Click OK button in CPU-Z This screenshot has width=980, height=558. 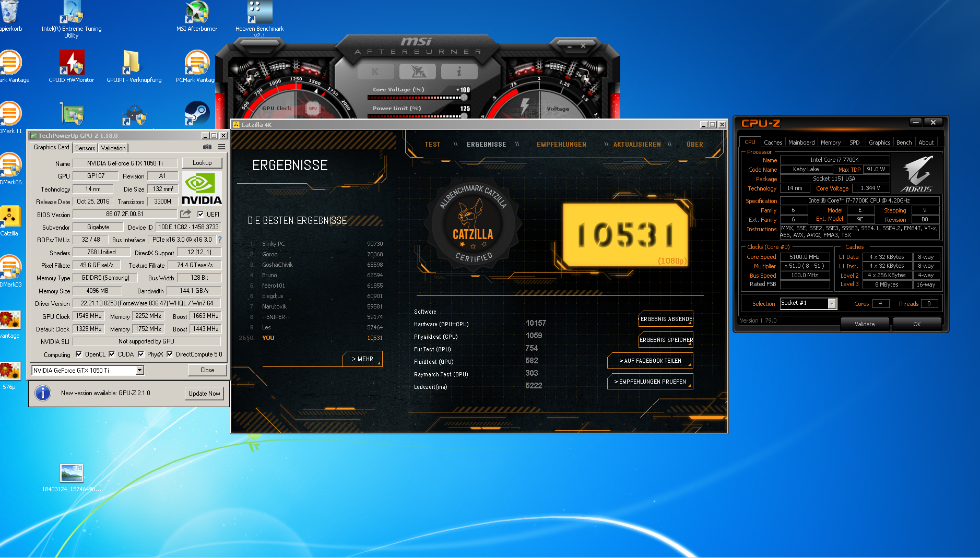coord(917,324)
